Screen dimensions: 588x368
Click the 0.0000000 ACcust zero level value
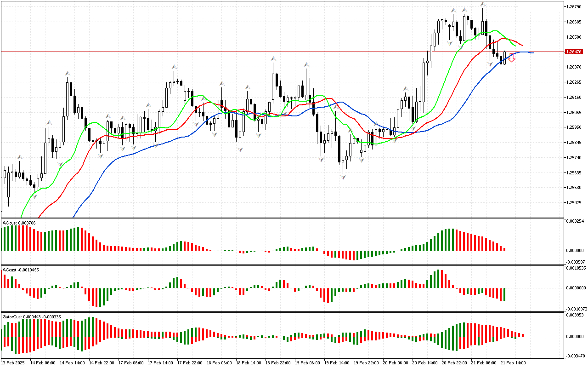576,288
